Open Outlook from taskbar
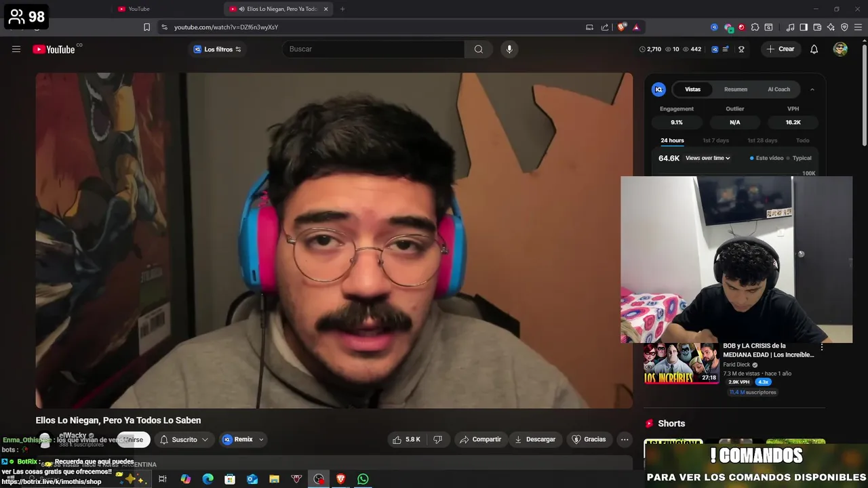Viewport: 868px width, 488px height. click(x=252, y=479)
